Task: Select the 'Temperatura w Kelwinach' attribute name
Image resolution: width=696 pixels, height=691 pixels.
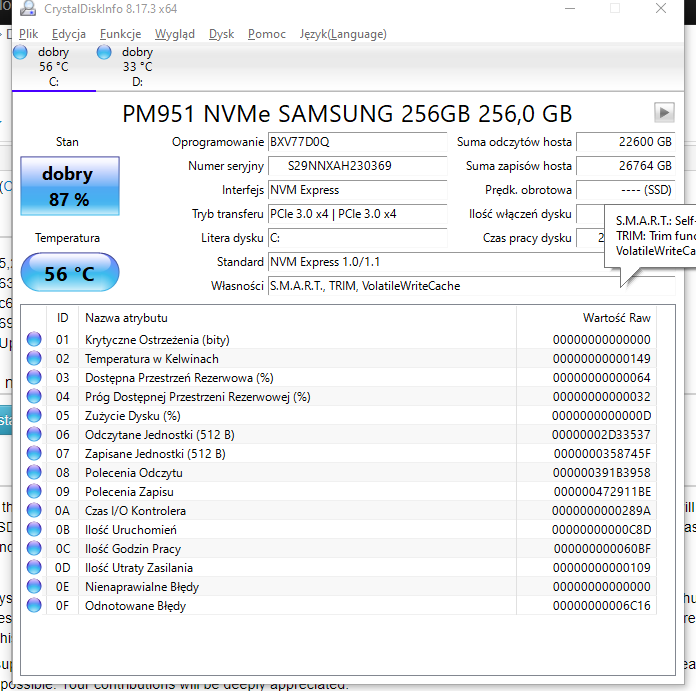Action: pos(152,359)
